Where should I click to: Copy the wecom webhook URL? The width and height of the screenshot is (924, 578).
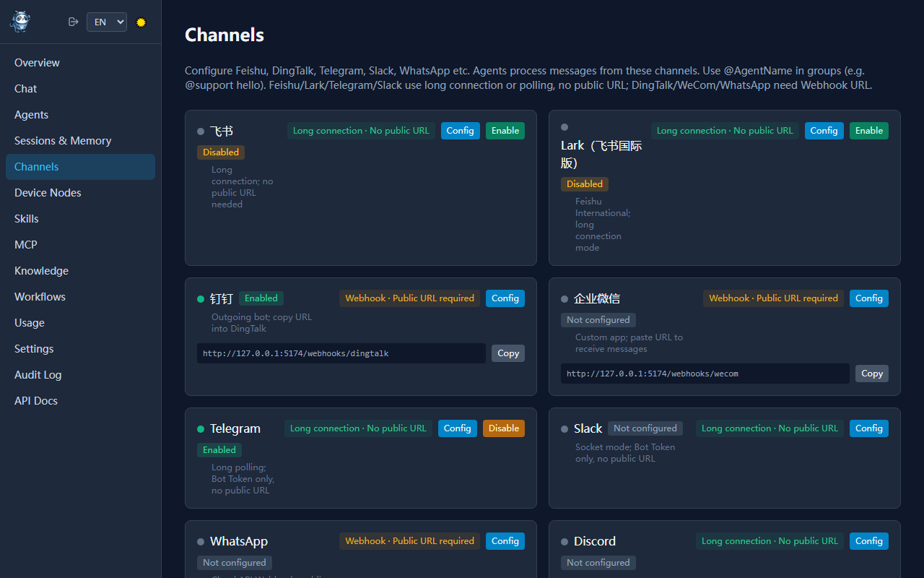click(872, 374)
